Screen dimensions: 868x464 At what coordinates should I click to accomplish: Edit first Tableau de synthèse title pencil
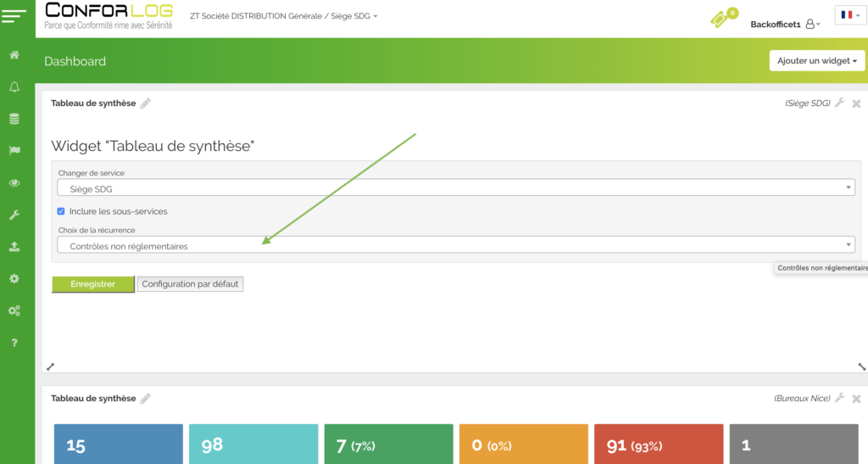click(146, 103)
